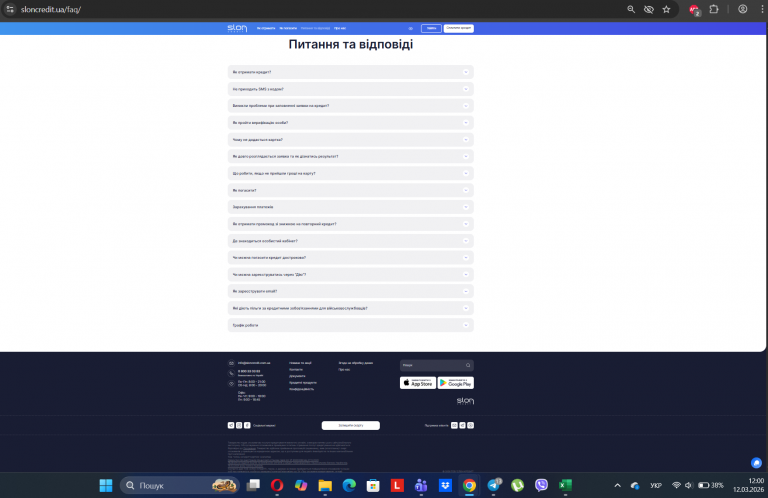This screenshot has height=498, width=768.
Task: Click the 'Отримати кредит' button
Action: click(x=458, y=28)
